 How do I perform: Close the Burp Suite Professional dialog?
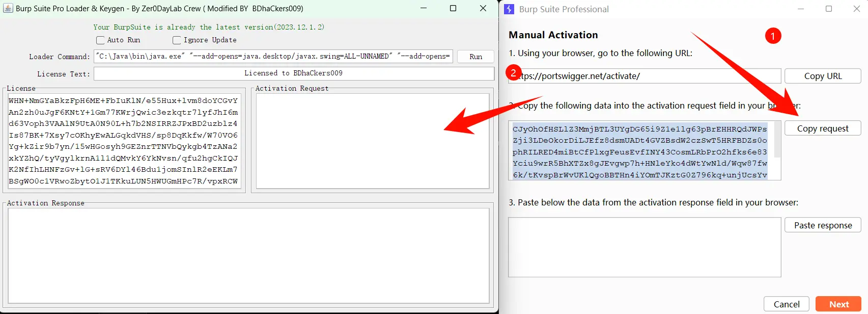click(x=856, y=9)
